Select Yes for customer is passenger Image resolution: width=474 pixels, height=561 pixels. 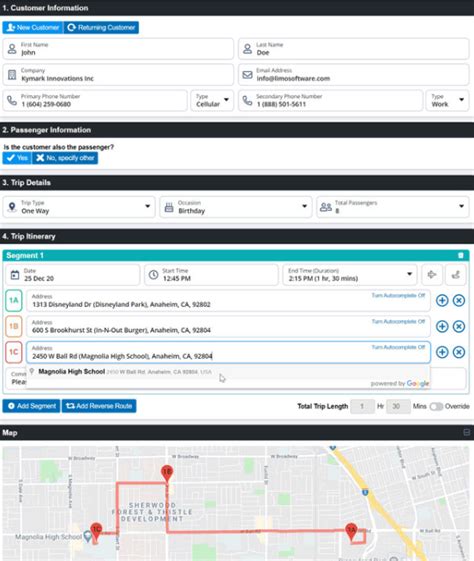(17, 158)
